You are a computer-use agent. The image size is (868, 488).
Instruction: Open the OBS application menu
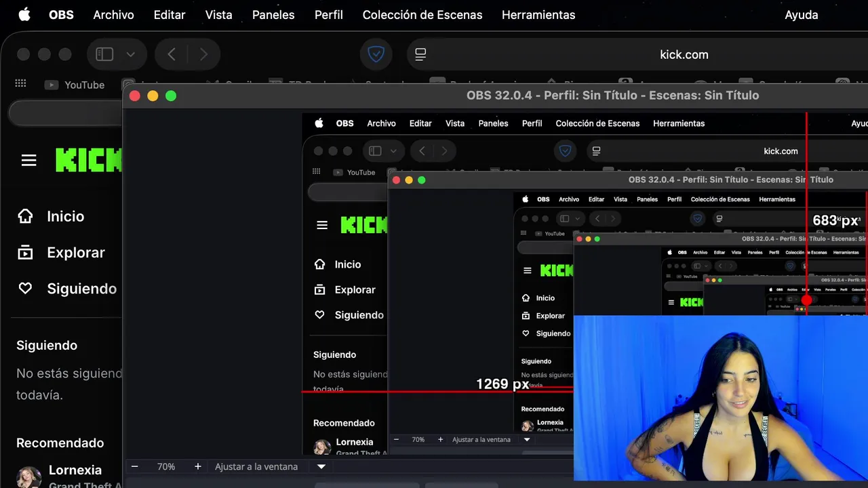pyautogui.click(x=61, y=15)
